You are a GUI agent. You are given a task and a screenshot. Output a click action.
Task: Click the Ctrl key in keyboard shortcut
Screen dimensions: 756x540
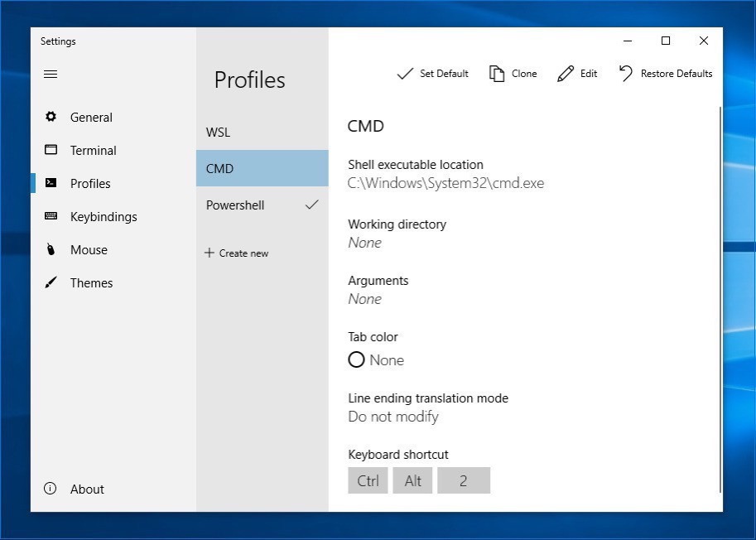tap(368, 480)
